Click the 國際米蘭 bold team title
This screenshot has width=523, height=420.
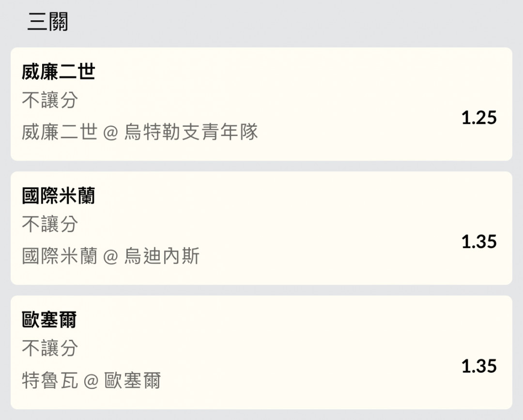tap(59, 195)
